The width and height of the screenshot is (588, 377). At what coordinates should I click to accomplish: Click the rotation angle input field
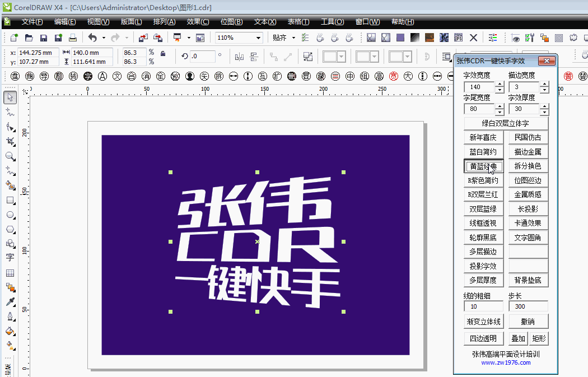pyautogui.click(x=203, y=56)
